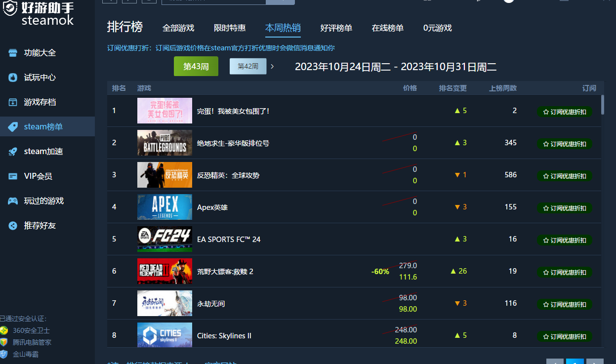Click the game title Cities: Skylines II
616x364 pixels.
point(224,336)
